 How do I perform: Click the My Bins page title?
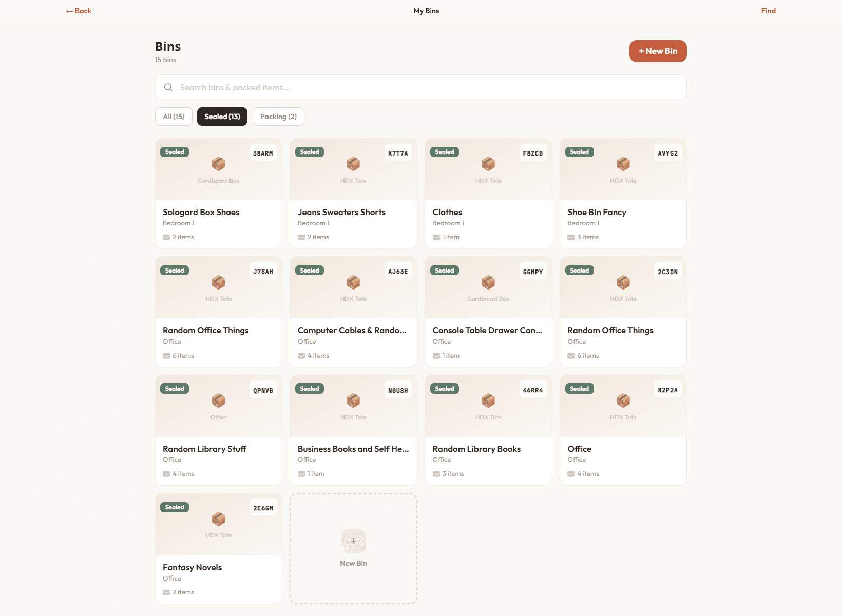[x=426, y=11]
